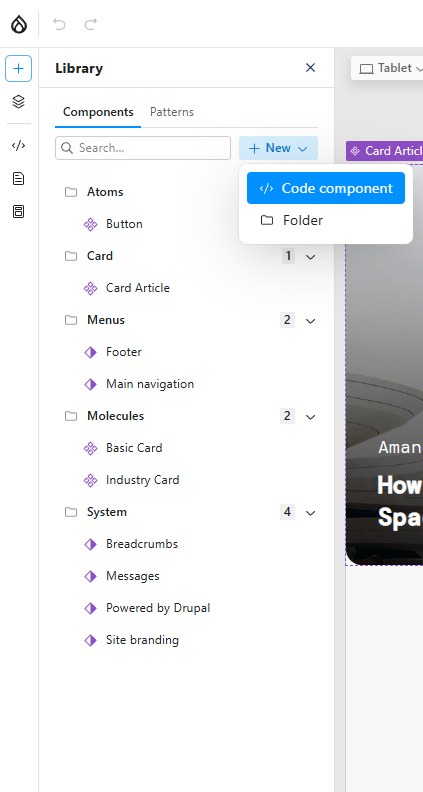Open the Layers stack icon in sidebar
Viewport: 423px width, 792px height.
click(x=19, y=102)
